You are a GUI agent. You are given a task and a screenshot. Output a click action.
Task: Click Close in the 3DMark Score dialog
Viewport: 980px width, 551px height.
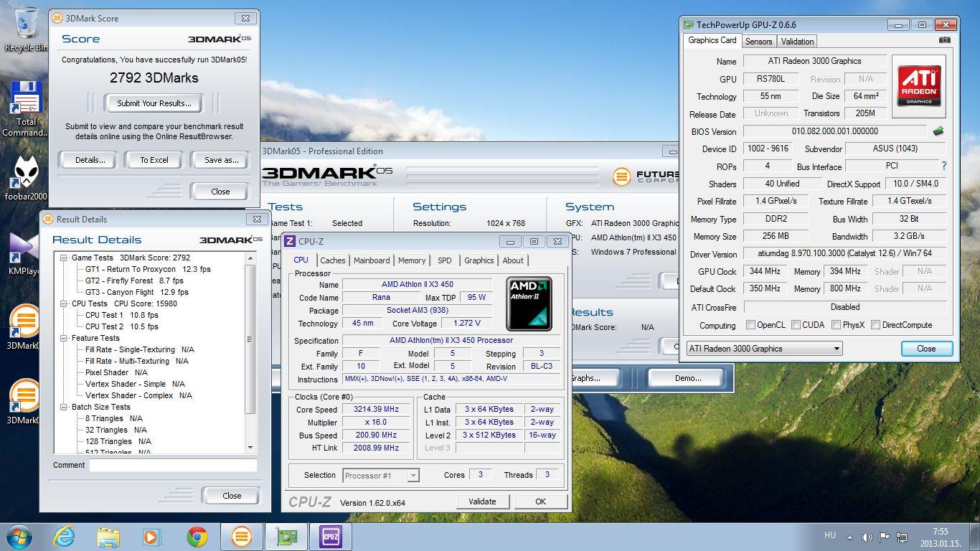click(x=220, y=192)
